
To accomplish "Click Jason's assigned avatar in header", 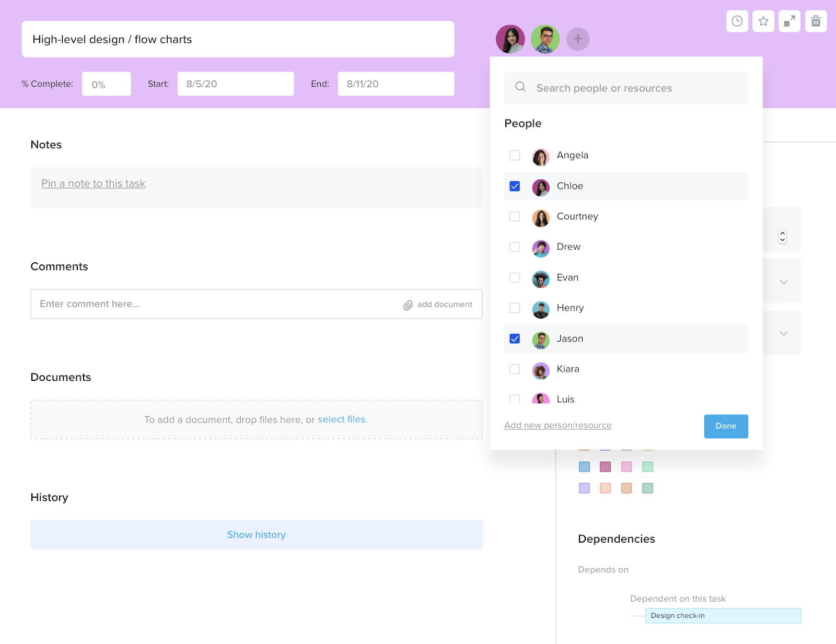I will (x=545, y=39).
